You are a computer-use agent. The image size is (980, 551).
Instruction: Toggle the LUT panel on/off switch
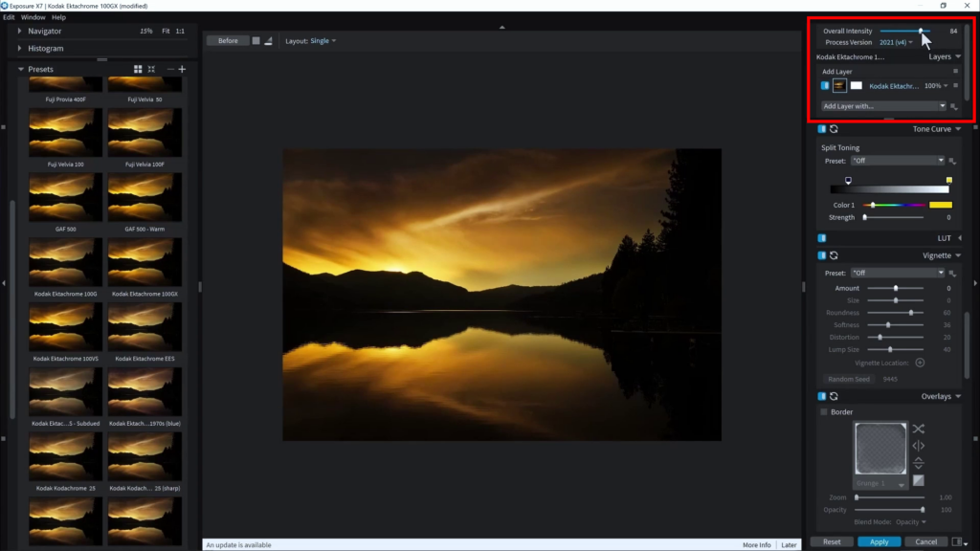tap(822, 238)
